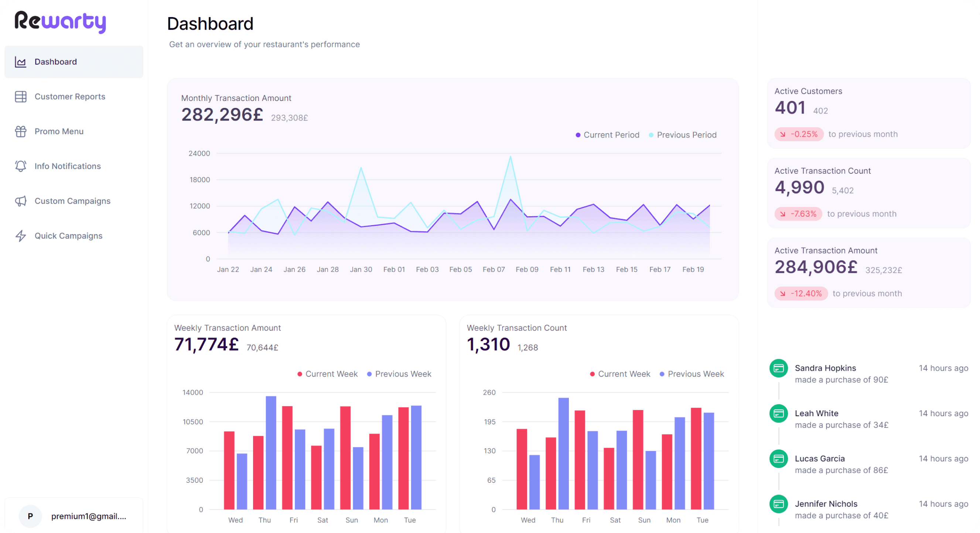Click the 401 Active Customers value

(x=790, y=107)
